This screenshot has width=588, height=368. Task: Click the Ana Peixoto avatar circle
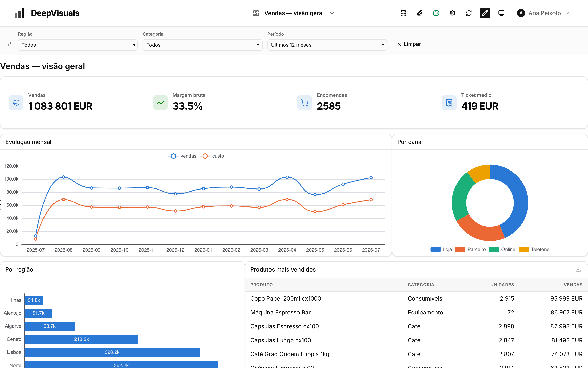tap(521, 13)
